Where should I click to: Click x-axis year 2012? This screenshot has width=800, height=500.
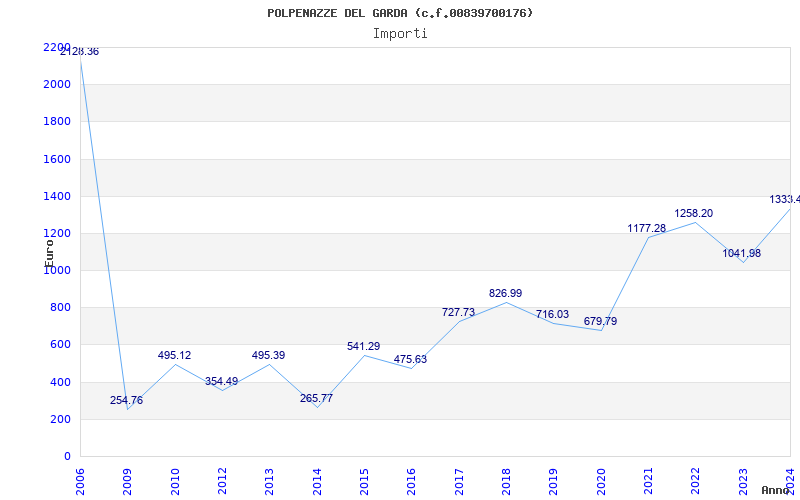tap(222, 482)
